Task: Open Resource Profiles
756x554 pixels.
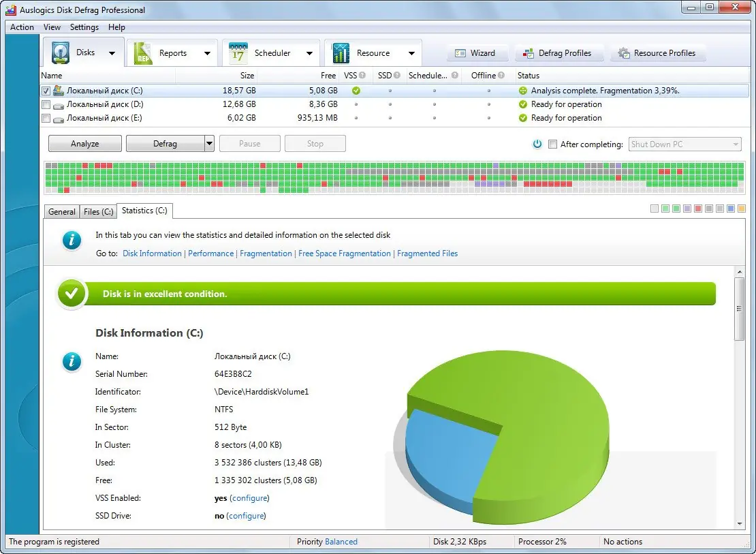Action: click(658, 53)
